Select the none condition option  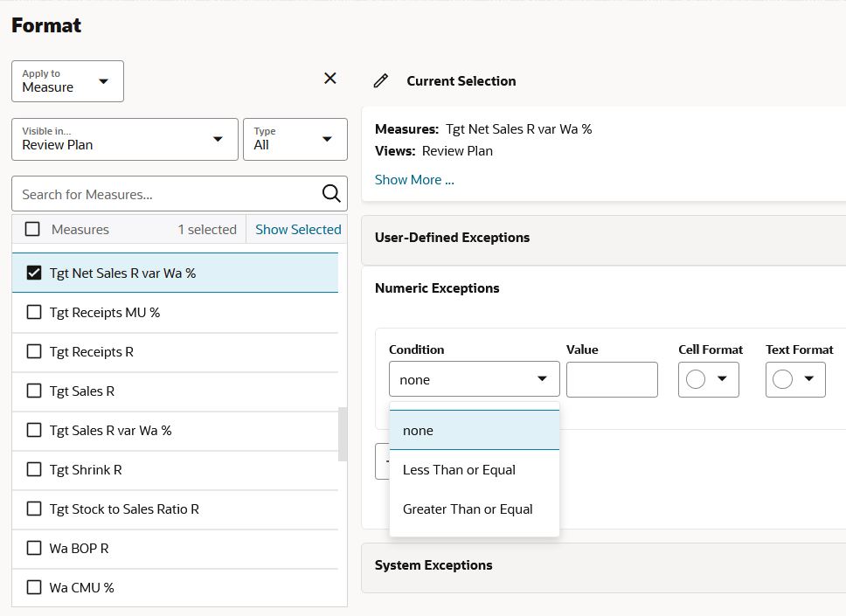pyautogui.click(x=418, y=430)
